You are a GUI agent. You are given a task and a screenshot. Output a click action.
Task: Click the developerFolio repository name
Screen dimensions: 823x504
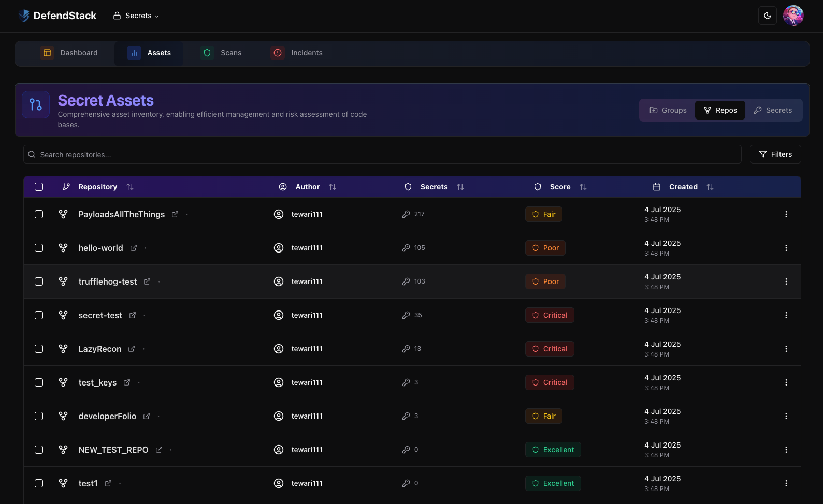tap(107, 416)
